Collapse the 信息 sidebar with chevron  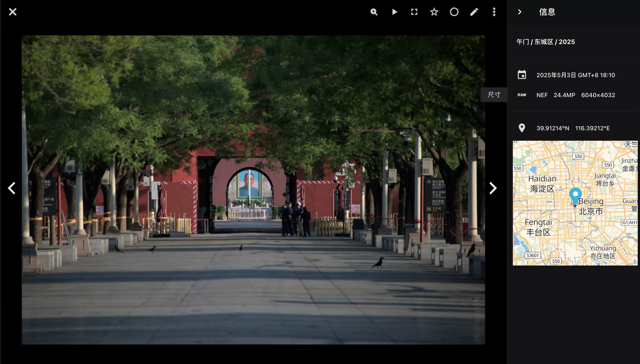pos(519,12)
